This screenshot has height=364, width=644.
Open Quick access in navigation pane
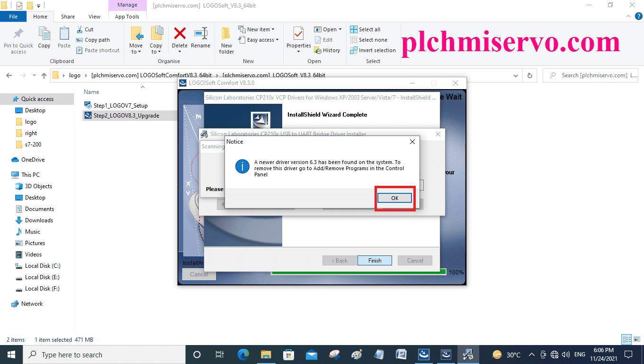(x=37, y=99)
